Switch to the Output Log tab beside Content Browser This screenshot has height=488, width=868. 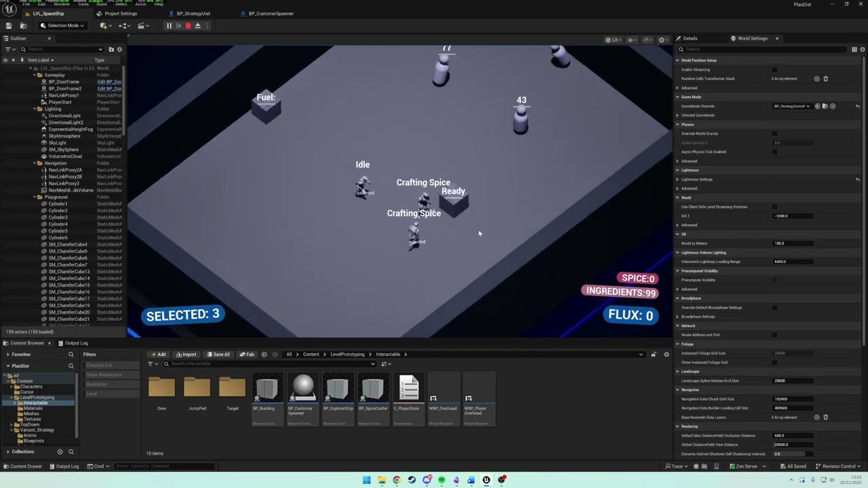pyautogui.click(x=73, y=343)
